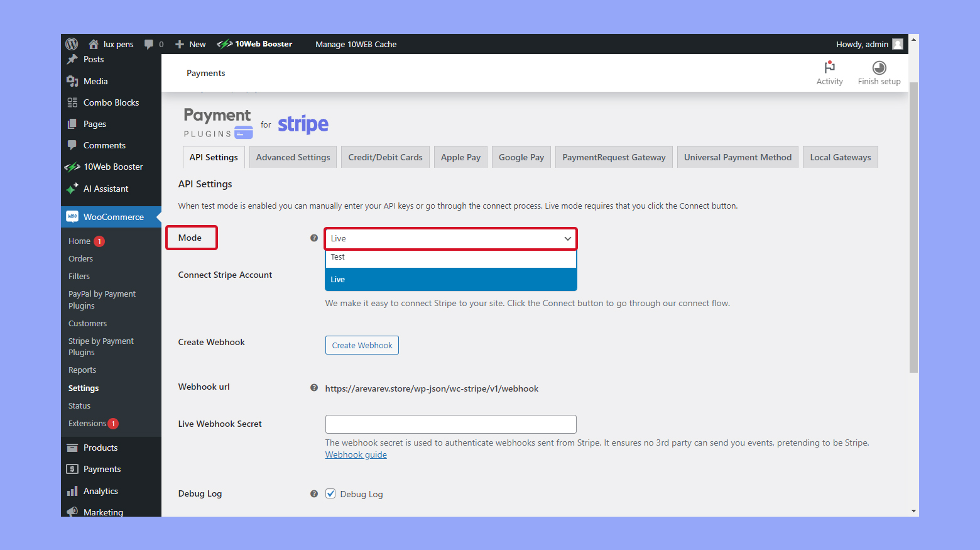Open the Local Gateways tab
Viewport: 980px width, 550px height.
point(840,157)
